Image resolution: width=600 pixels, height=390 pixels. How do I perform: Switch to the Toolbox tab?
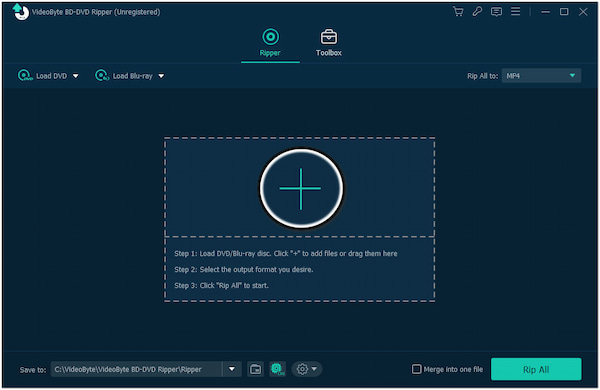coord(329,43)
